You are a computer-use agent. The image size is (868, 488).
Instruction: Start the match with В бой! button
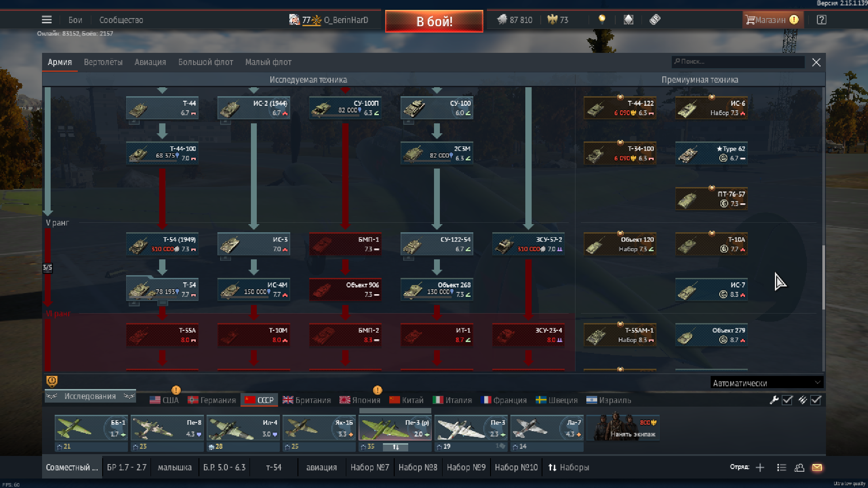434,21
